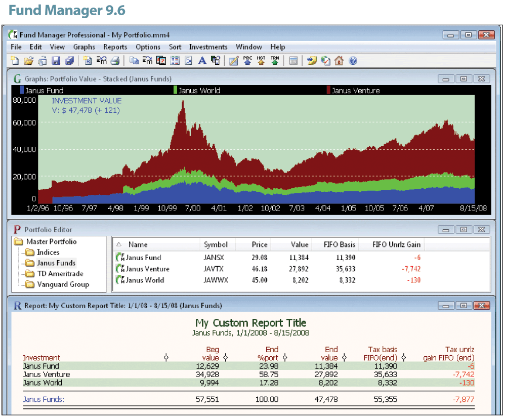Open the calculator toolbar icon
Image resolution: width=506 pixels, height=420 pixels.
(x=292, y=61)
